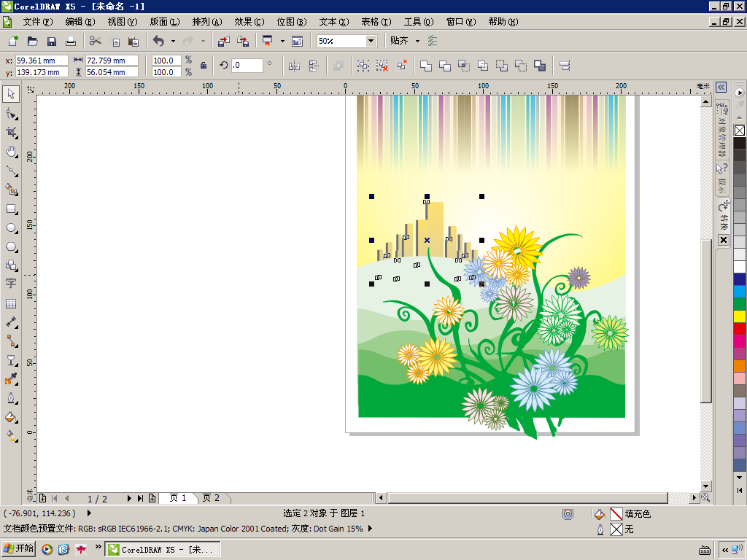Click the object width field
The image size is (747, 560).
[x=112, y=61]
